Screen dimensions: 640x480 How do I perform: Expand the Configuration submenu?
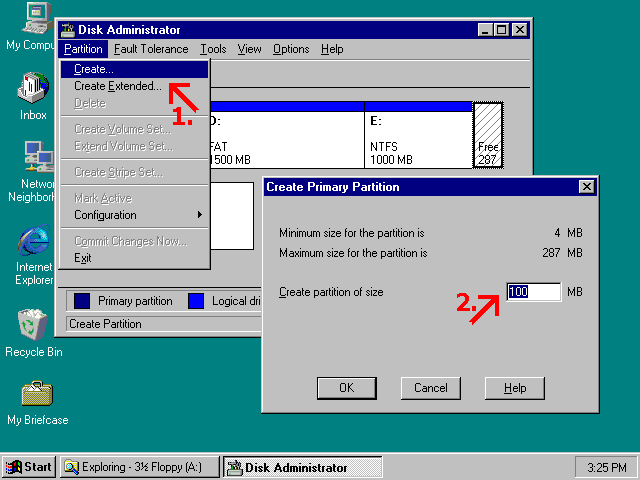click(134, 215)
